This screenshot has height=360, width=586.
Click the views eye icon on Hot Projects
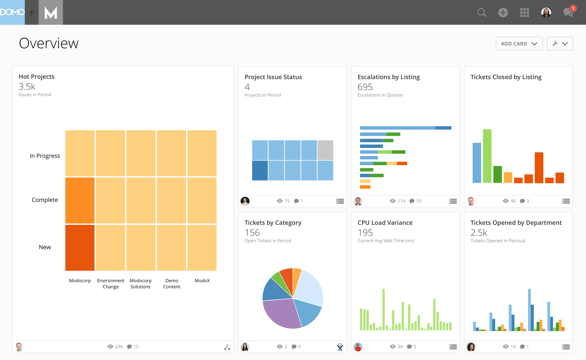point(110,347)
